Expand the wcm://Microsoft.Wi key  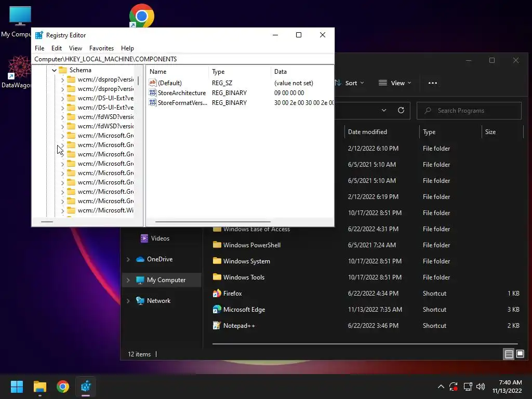tap(62, 211)
